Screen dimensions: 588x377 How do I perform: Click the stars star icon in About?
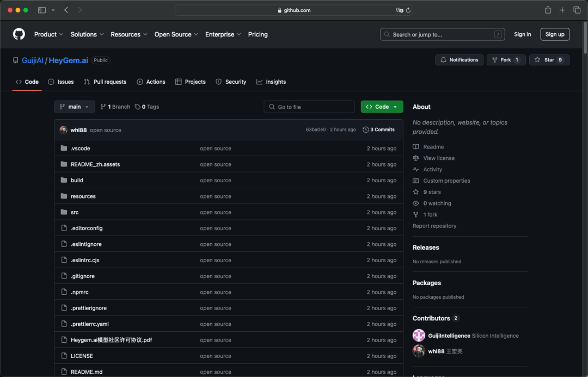415,192
